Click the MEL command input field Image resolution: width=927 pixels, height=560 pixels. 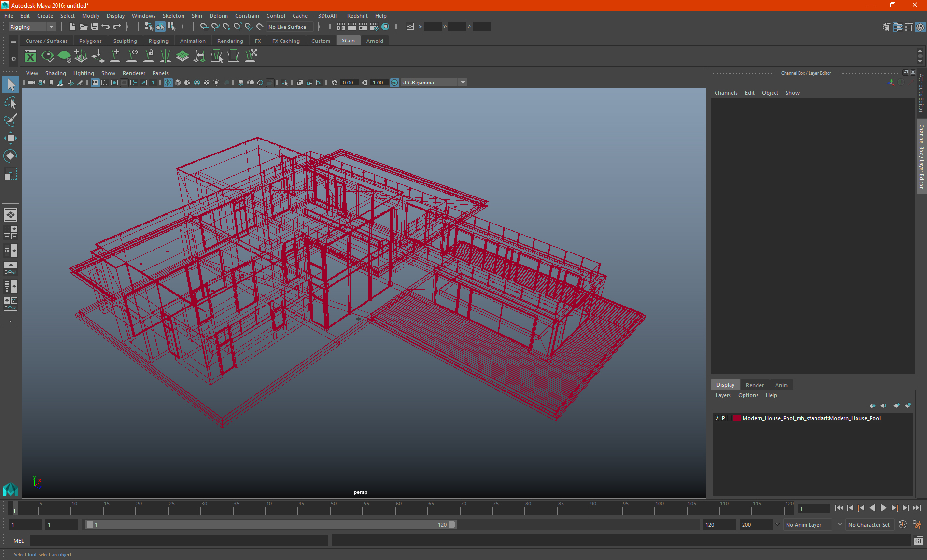(x=179, y=541)
